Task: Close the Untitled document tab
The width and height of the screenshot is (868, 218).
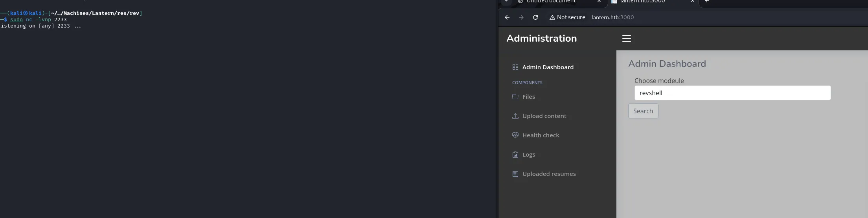Action: pos(599,2)
